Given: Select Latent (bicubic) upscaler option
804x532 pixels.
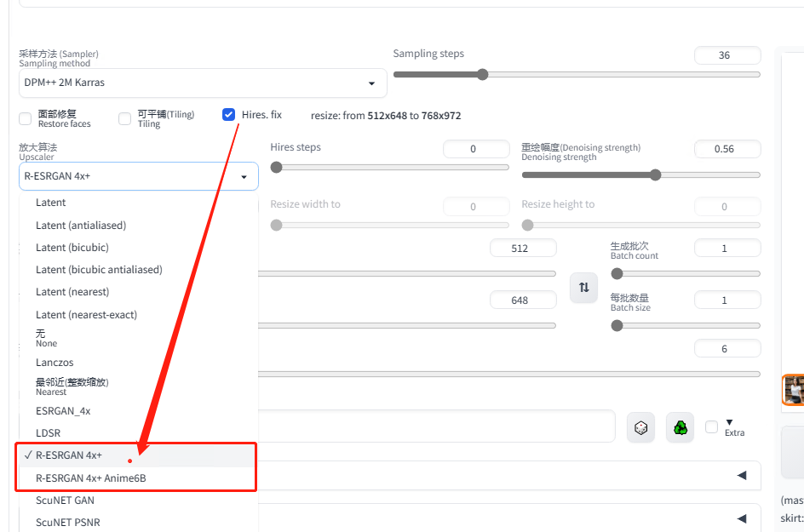Looking at the screenshot, I should tap(72, 248).
